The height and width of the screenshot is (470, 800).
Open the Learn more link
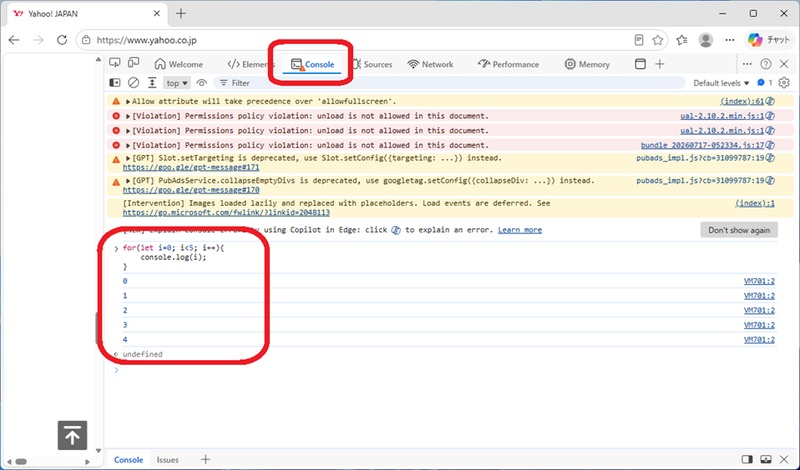519,230
